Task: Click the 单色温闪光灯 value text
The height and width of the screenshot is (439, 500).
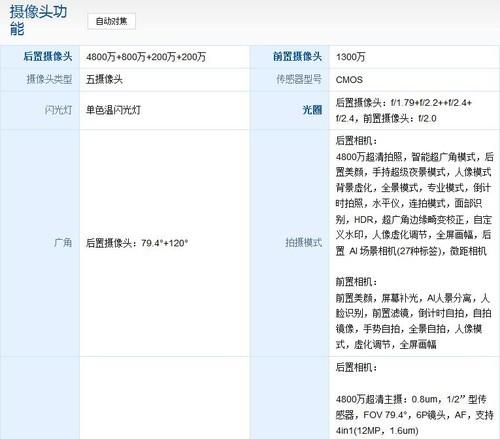Action: tap(113, 110)
